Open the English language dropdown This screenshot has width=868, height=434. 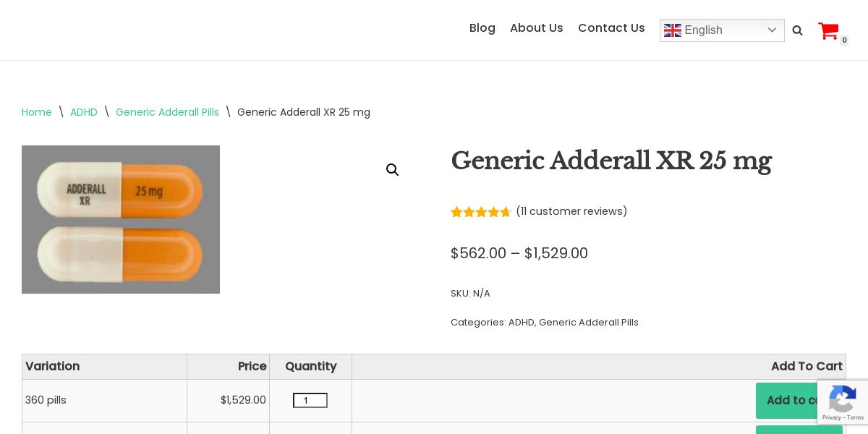pos(721,30)
